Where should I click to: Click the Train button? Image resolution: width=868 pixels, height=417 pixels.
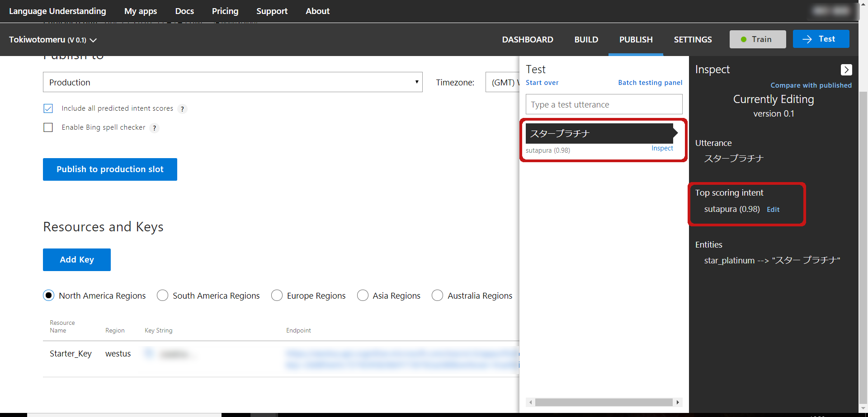click(x=758, y=39)
